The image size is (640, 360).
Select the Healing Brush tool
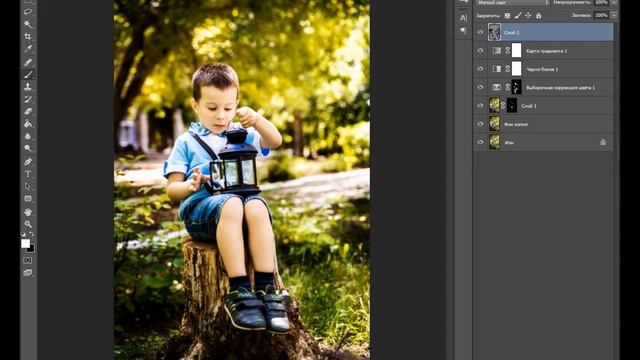pyautogui.click(x=28, y=62)
